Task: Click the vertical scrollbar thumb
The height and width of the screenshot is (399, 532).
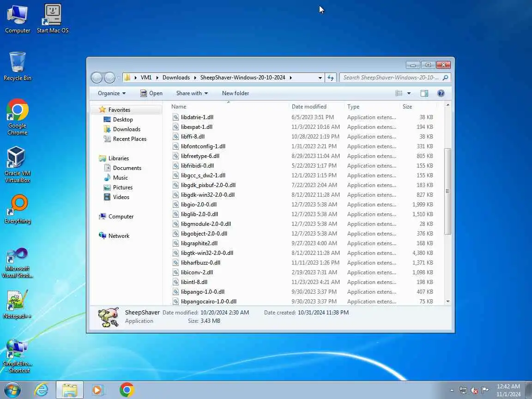Action: (447, 191)
